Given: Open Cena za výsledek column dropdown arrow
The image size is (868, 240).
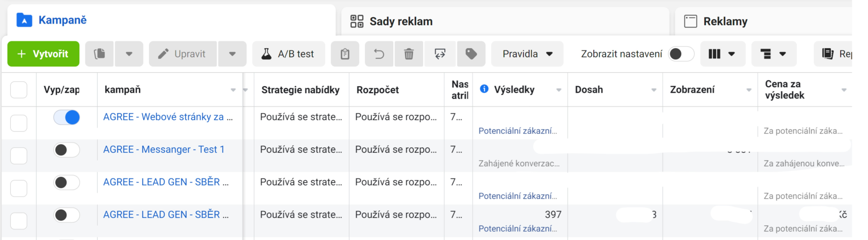Looking at the screenshot, I should pyautogui.click(x=844, y=90).
